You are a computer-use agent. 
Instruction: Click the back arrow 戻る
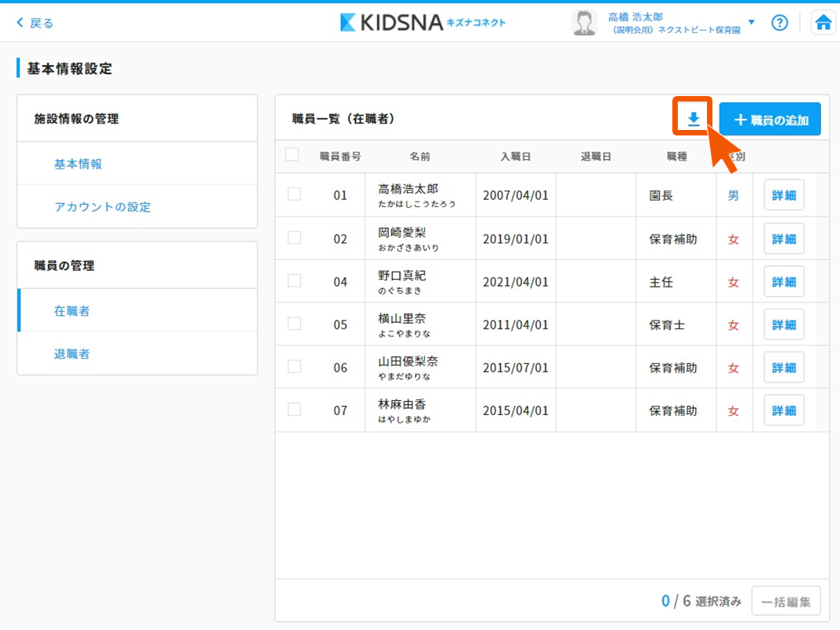point(35,23)
